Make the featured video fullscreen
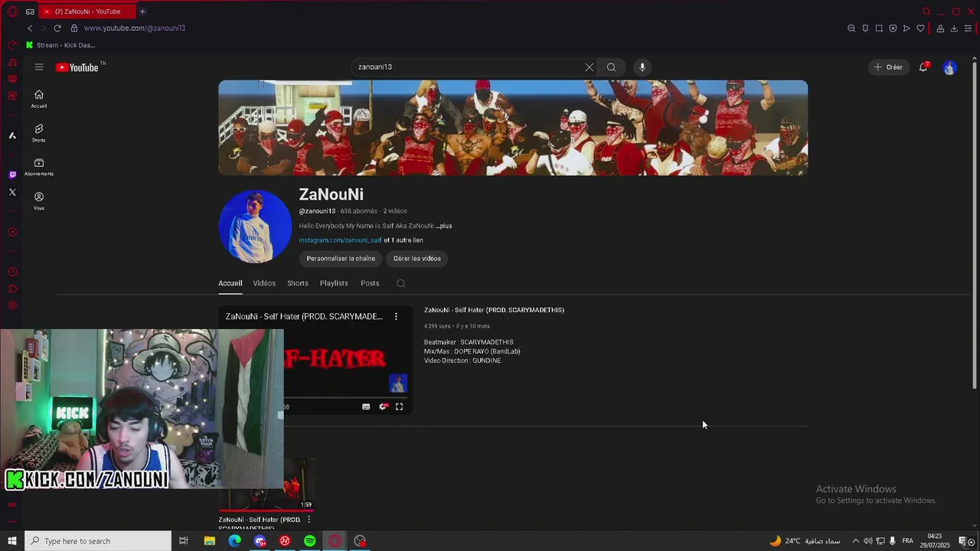Viewport: 980px width, 551px height. coord(399,407)
